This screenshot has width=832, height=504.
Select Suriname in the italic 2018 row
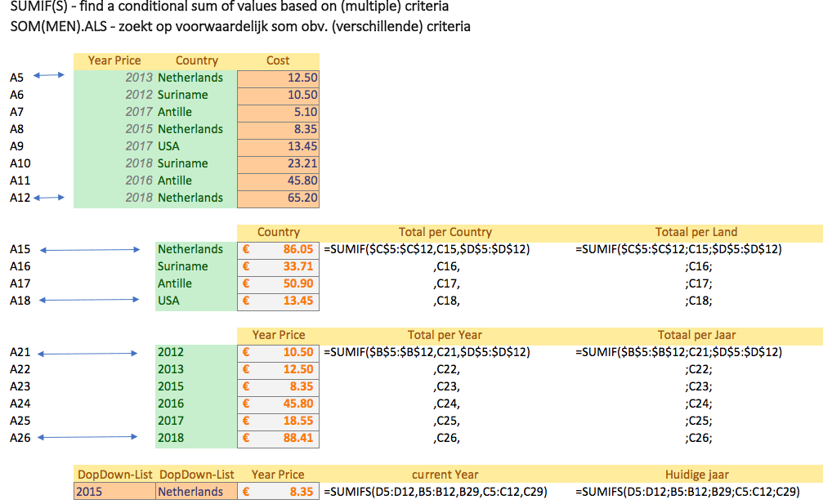click(x=182, y=163)
